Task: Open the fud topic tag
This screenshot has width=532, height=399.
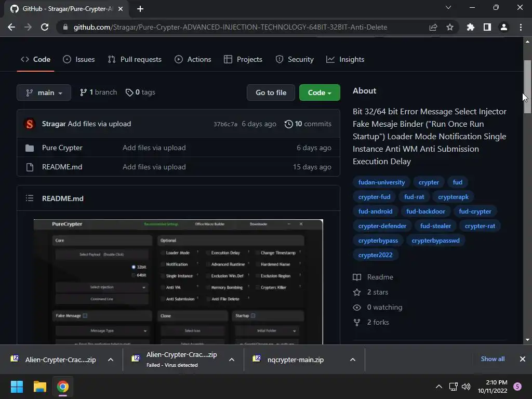Action: 457,182
